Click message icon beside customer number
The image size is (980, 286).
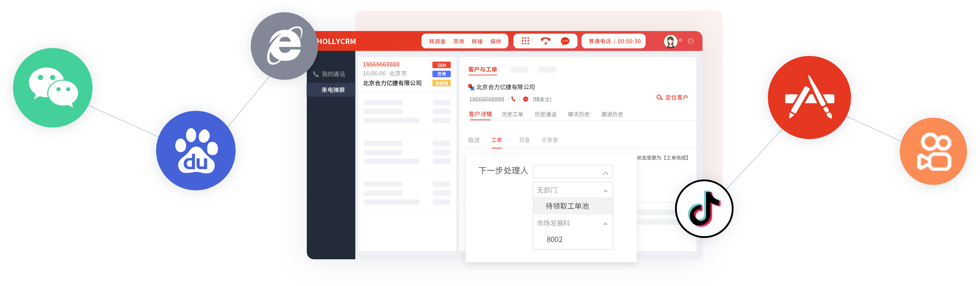point(525,99)
